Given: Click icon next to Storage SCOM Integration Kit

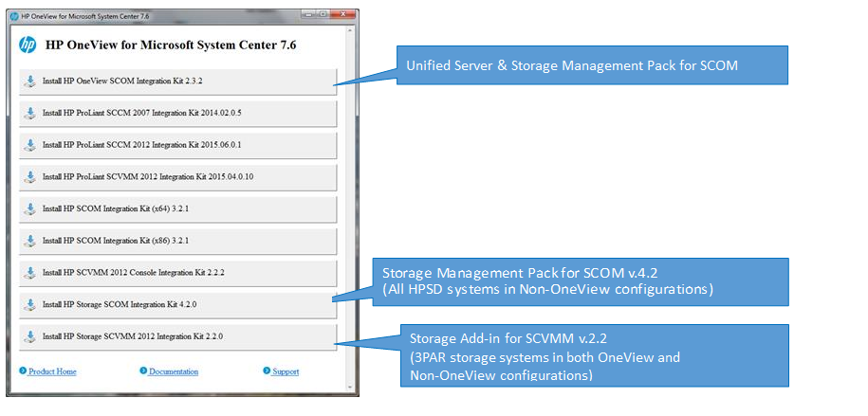Looking at the screenshot, I should tap(30, 305).
